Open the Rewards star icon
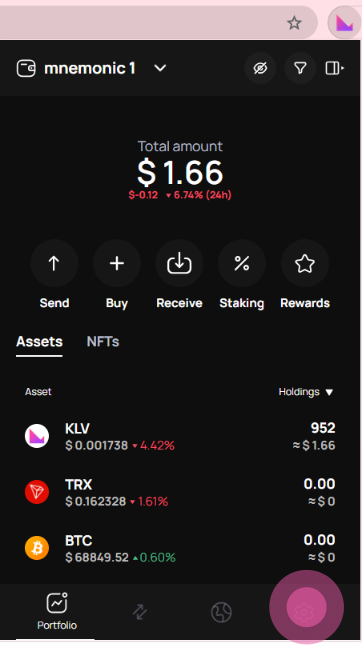The width and height of the screenshot is (362, 645). coord(305,263)
